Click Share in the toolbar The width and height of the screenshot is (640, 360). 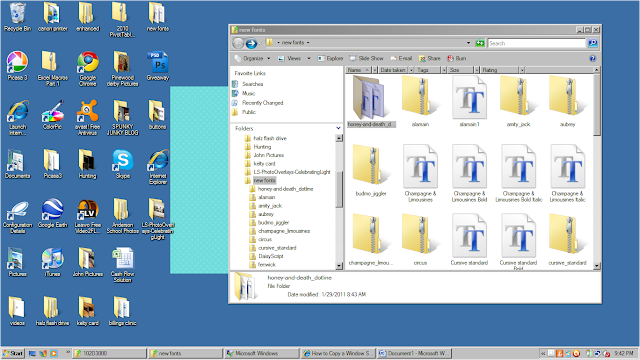pos(430,58)
